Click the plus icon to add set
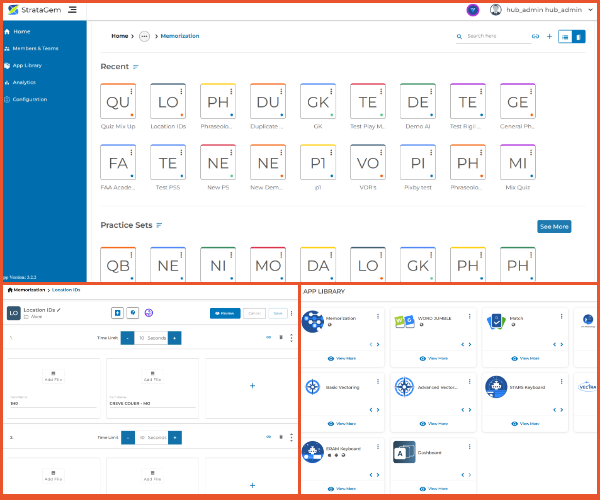This screenshot has width=600, height=500. [549, 36]
